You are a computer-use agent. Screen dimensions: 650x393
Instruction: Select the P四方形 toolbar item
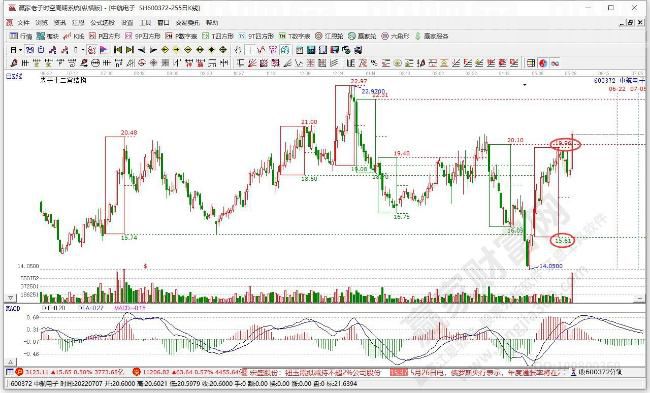[x=104, y=36]
